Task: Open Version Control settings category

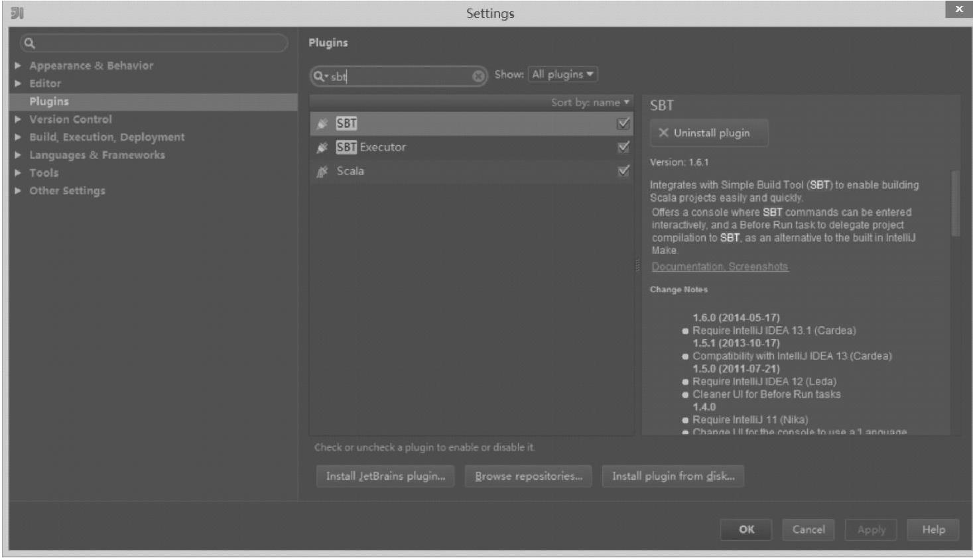Action: pos(70,119)
